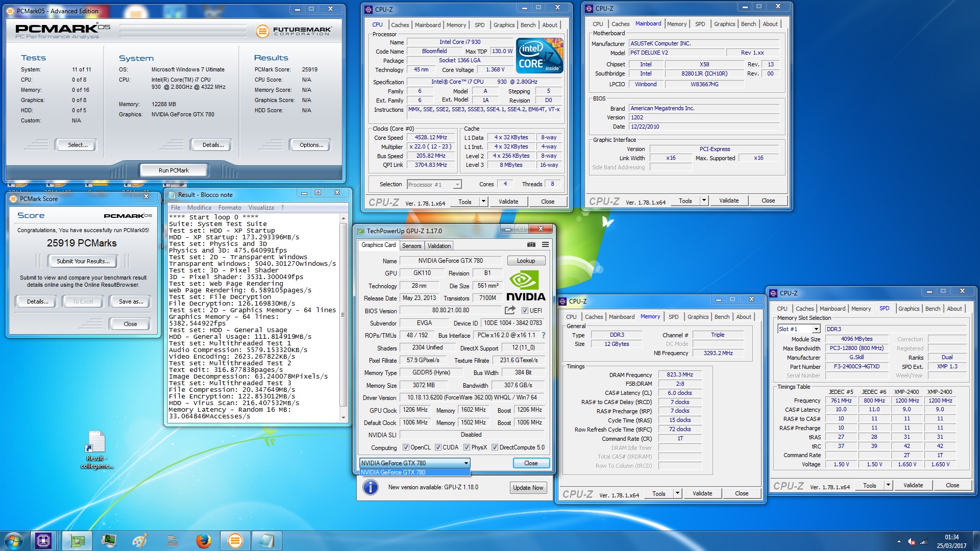Click Submit Your Results button
This screenshot has height=551, width=980.
pos(83,261)
